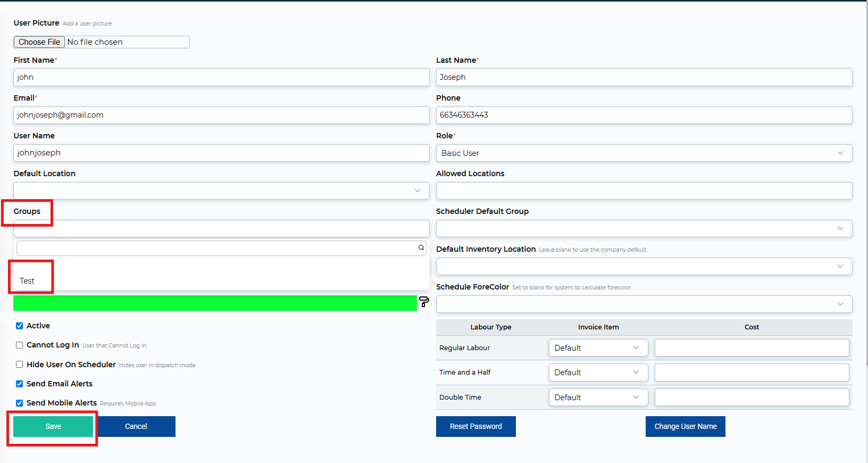Check Hide User On Scheduler
868x463 pixels.
(x=19, y=365)
